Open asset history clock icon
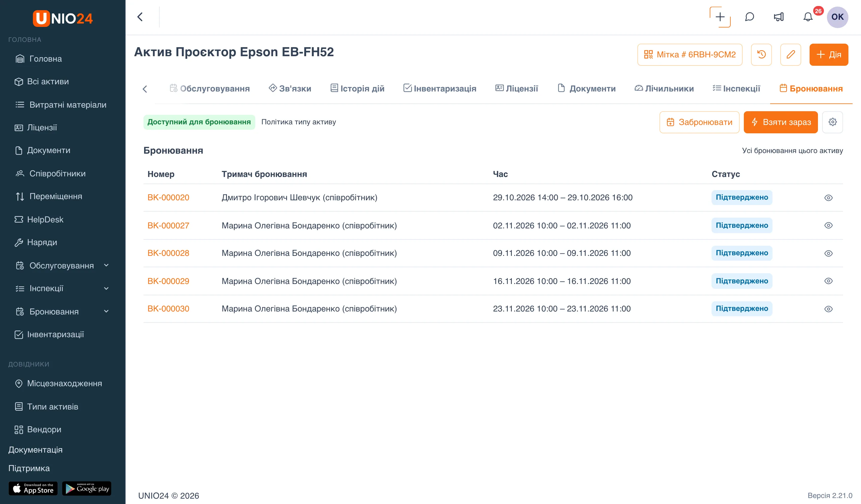 click(x=761, y=54)
